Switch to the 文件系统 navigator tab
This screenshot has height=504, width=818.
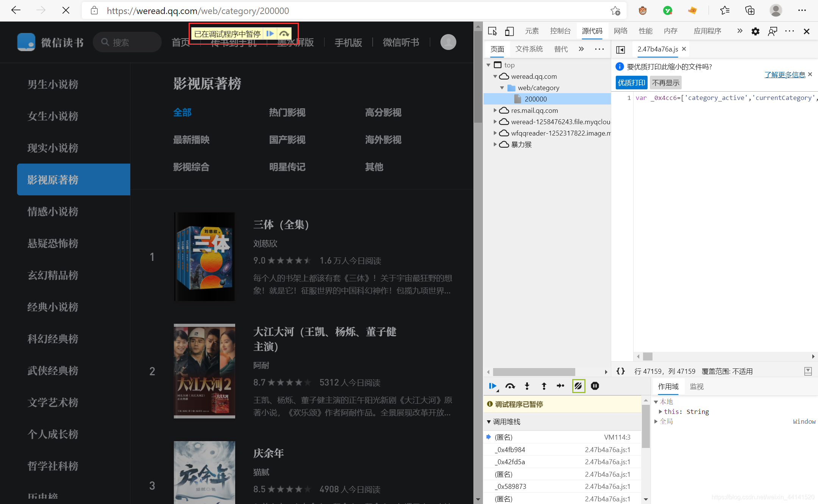click(529, 49)
